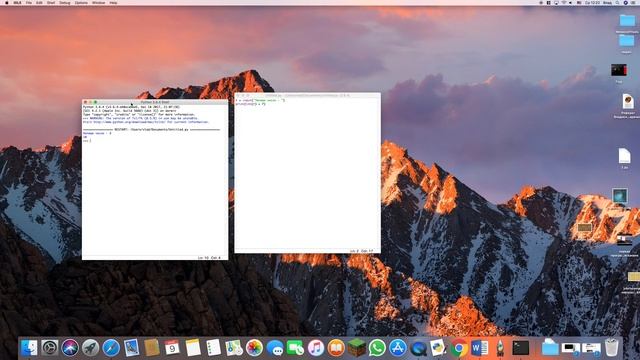The image size is (640, 360).
Task: Open Terminal from the dock
Action: click(x=520, y=348)
